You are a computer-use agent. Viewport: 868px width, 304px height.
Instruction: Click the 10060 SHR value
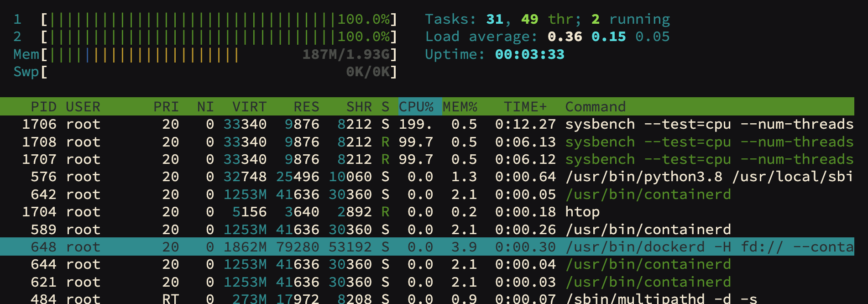click(x=350, y=177)
